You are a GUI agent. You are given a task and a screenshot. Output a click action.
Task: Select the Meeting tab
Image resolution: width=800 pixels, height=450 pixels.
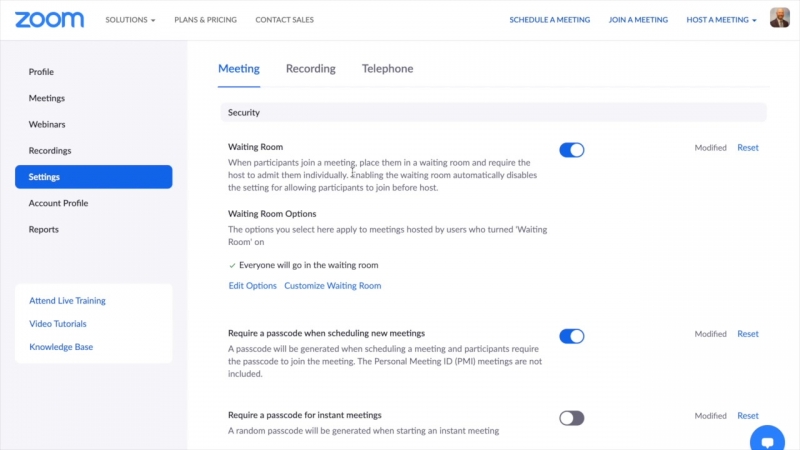(239, 69)
